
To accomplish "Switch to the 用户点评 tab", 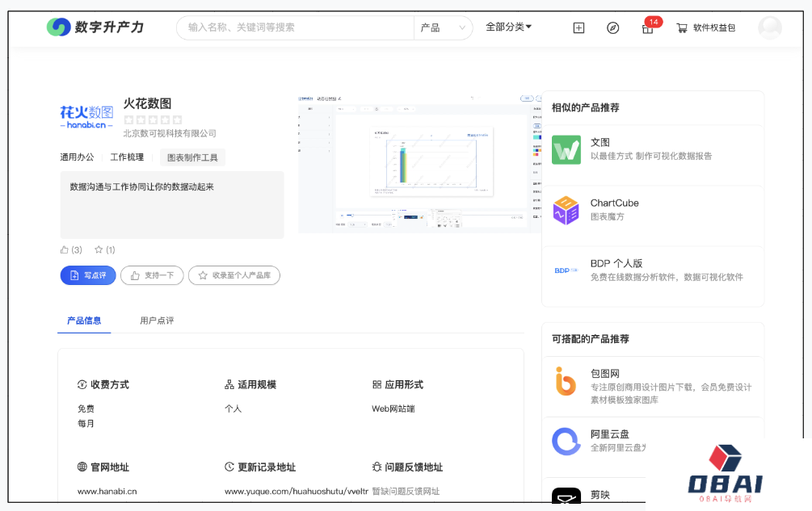I will point(157,320).
